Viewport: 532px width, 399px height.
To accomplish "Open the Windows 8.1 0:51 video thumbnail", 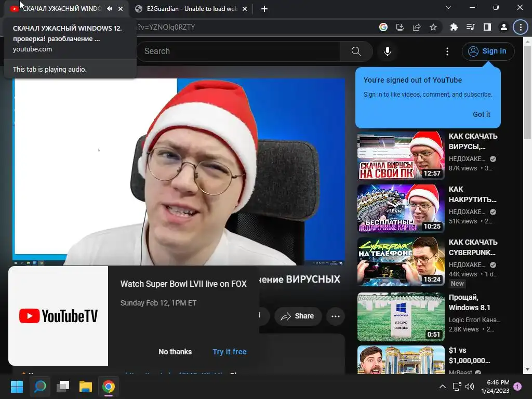I will click(401, 316).
